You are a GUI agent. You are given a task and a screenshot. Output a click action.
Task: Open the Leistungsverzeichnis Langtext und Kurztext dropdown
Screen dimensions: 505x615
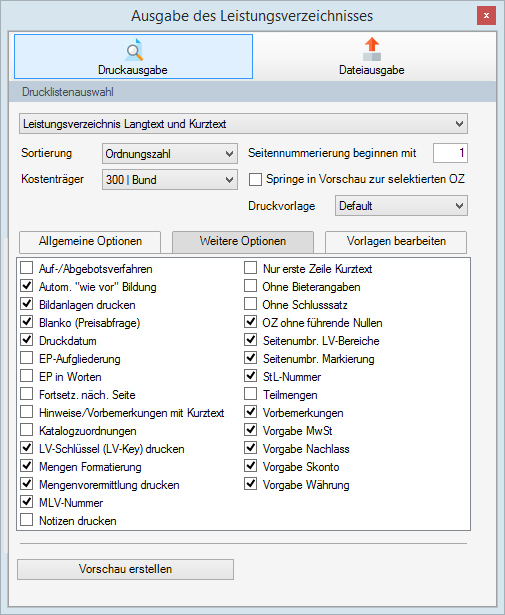[243, 124]
